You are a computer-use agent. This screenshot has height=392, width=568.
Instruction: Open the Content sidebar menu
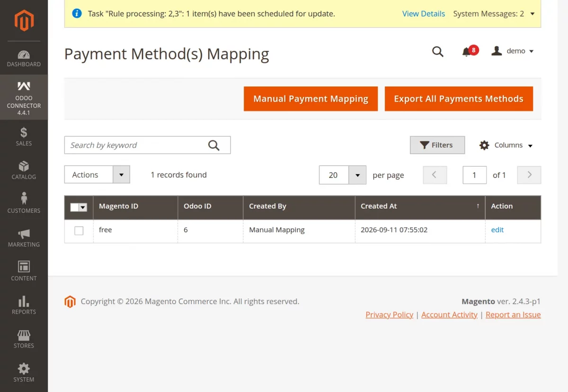click(24, 271)
